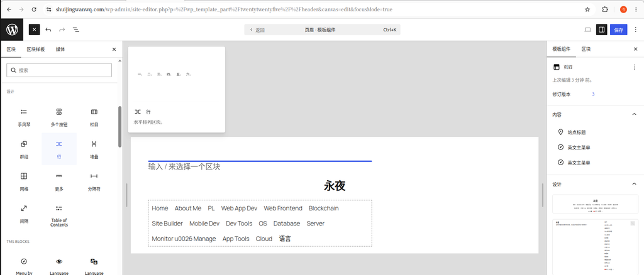Select the Mobile Dev navigation item
The height and width of the screenshot is (275, 644).
pyautogui.click(x=204, y=224)
